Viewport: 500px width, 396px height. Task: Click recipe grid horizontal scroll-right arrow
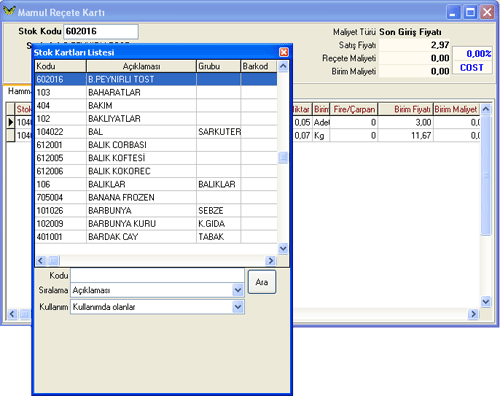[473, 314]
